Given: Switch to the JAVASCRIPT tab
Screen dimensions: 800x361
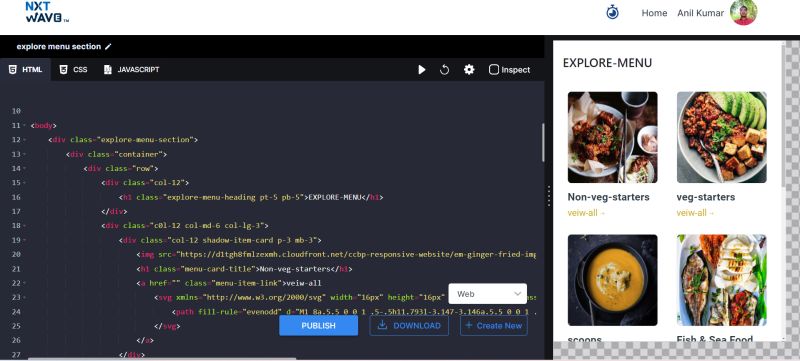Looking at the screenshot, I should coord(132,70).
